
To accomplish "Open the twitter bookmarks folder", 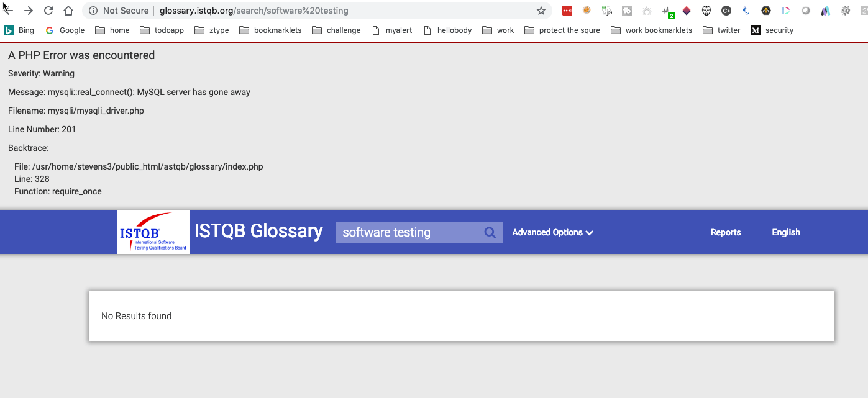I will pyautogui.click(x=721, y=30).
